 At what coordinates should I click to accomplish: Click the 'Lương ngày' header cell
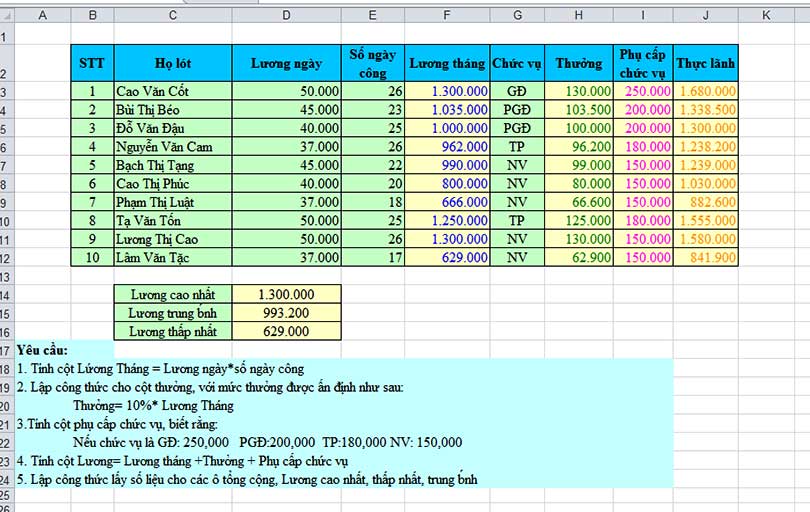coord(287,64)
